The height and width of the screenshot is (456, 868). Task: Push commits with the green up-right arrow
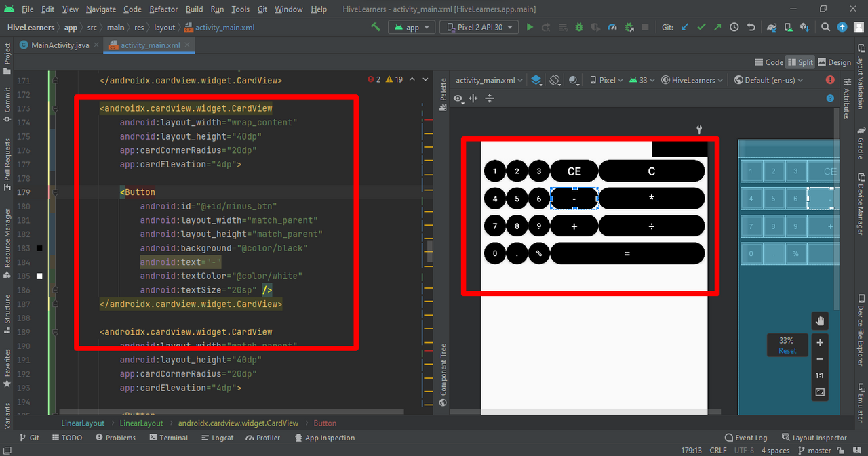tap(717, 28)
